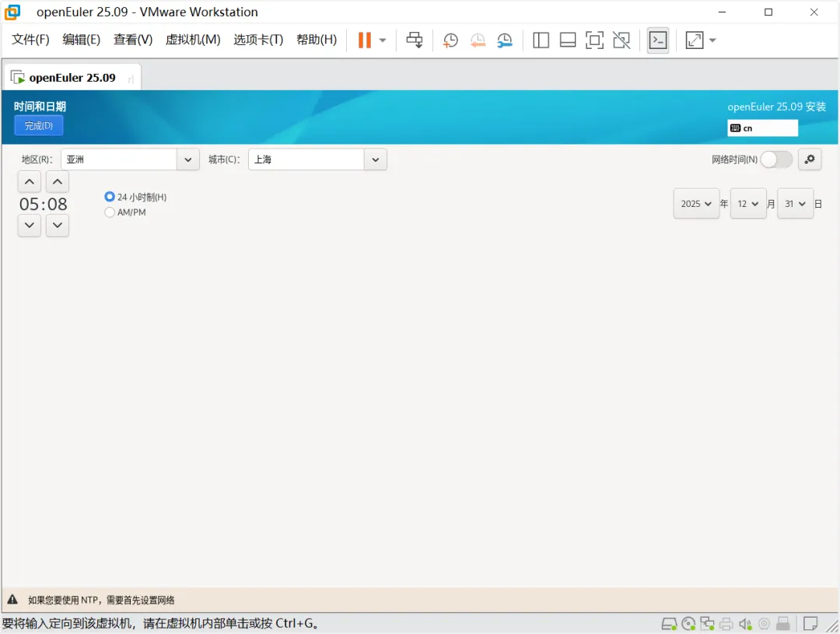This screenshot has height=634, width=840.
Task: Click the openEuler 25.09 安装 label
Action: pyautogui.click(x=777, y=107)
